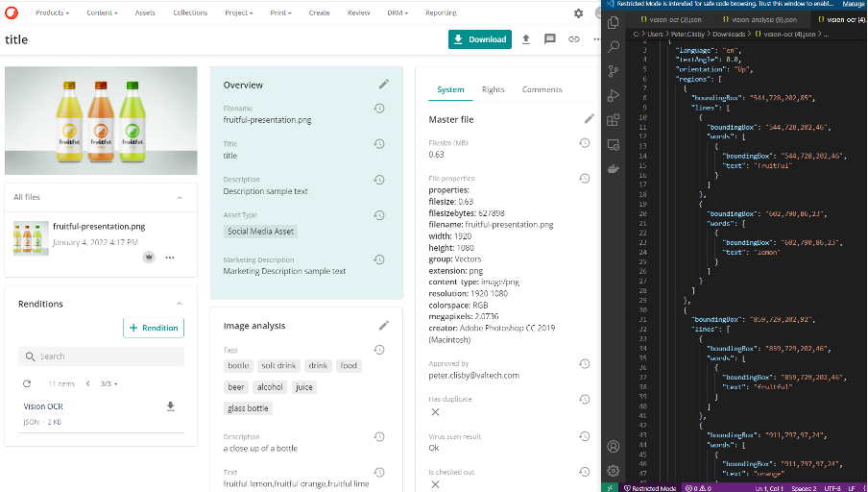This screenshot has width=868, height=492.
Task: View history for Approved by field
Action: coord(585,364)
